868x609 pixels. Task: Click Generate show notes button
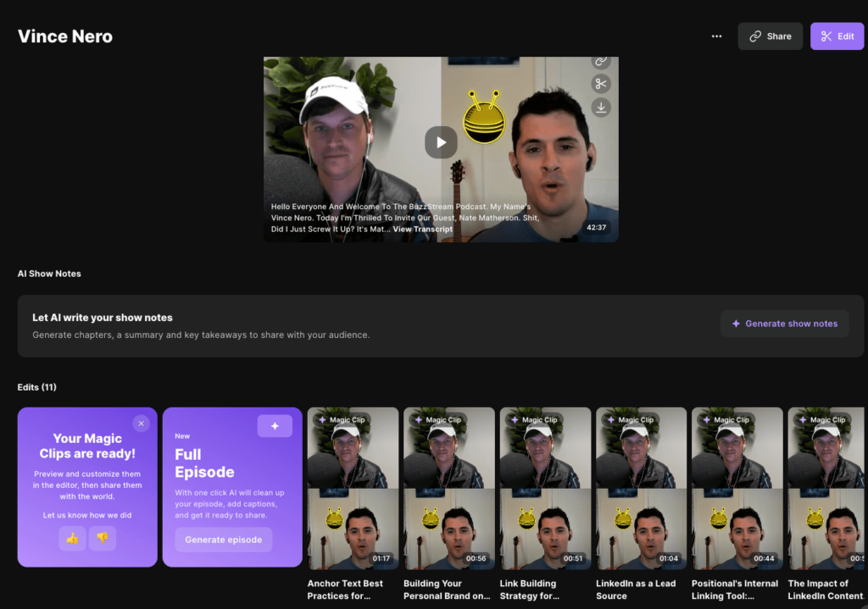(784, 324)
